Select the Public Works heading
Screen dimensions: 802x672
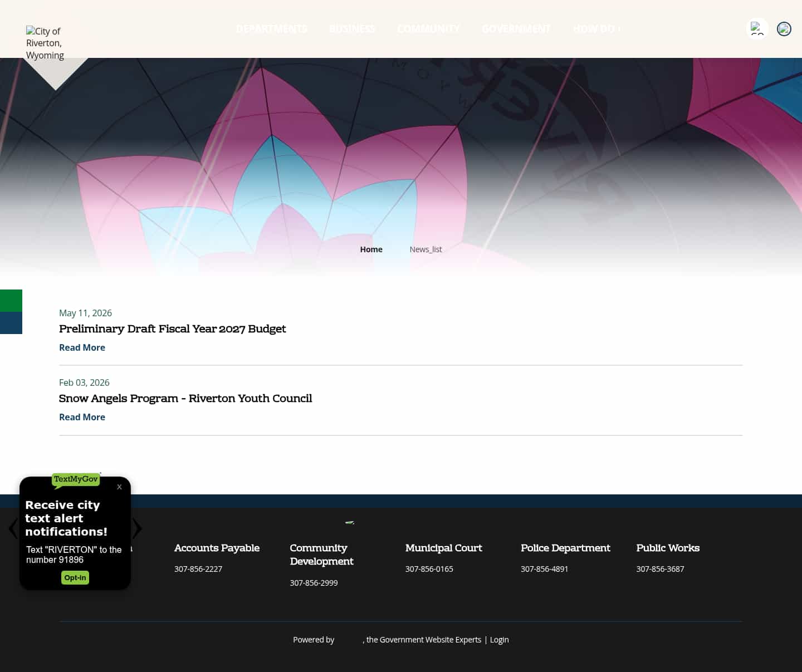[668, 548]
